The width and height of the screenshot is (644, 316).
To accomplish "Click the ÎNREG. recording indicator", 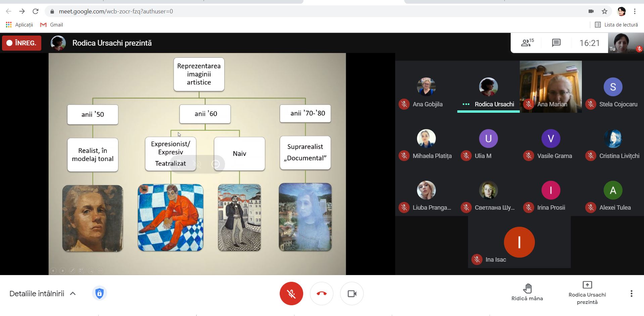I will click(x=22, y=43).
